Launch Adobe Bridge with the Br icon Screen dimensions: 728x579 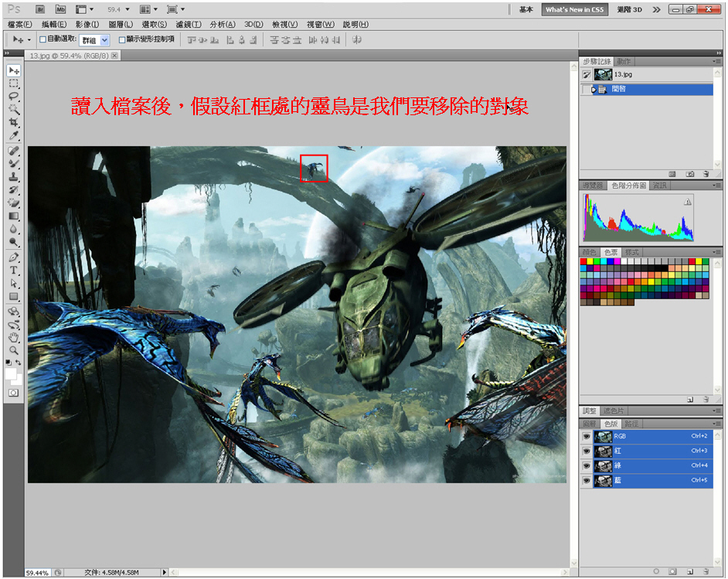[x=40, y=9]
